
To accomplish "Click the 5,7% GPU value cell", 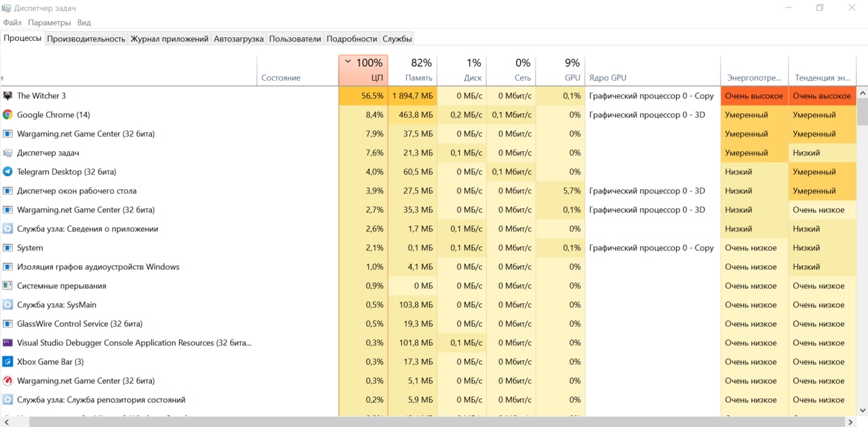I will tap(560, 191).
